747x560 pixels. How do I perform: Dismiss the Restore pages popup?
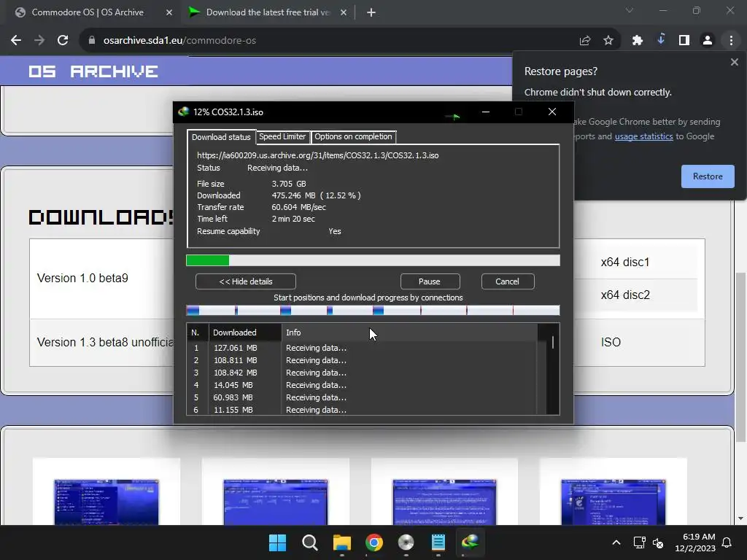(734, 62)
